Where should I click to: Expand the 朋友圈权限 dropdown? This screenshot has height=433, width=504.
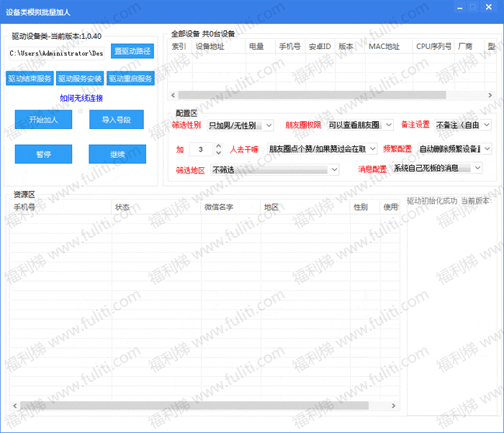[x=359, y=125]
